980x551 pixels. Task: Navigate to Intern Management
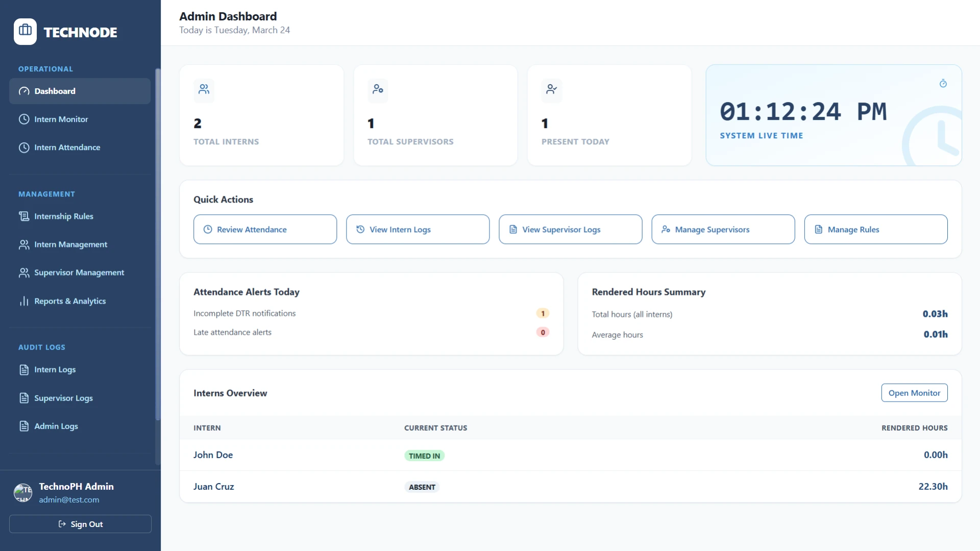(x=80, y=244)
